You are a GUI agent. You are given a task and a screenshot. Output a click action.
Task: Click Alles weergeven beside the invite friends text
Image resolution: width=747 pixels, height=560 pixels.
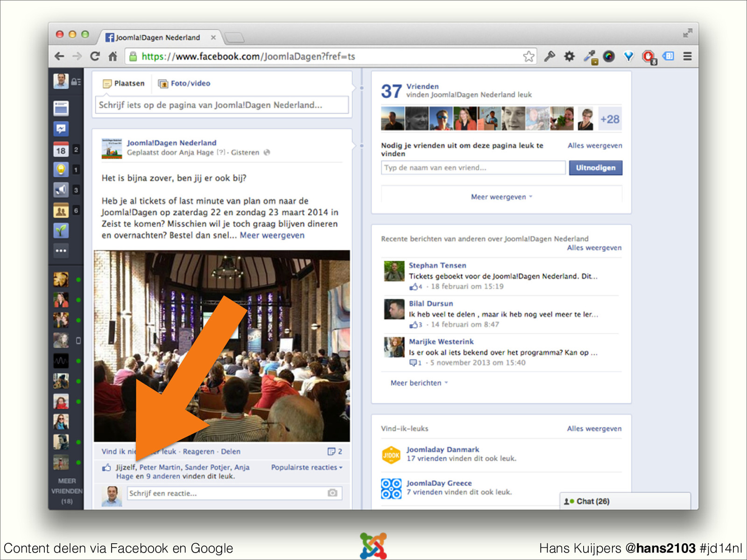[x=595, y=145]
